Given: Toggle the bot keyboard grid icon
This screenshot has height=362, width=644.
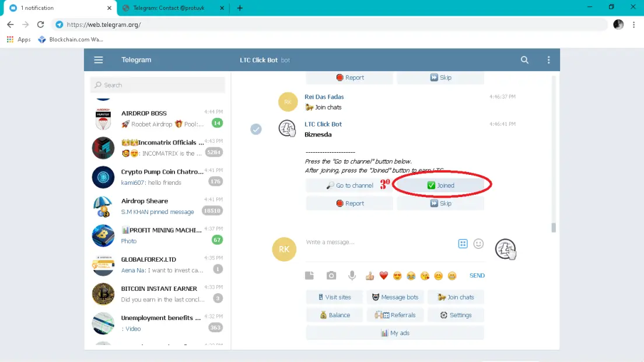Looking at the screenshot, I should click(463, 244).
